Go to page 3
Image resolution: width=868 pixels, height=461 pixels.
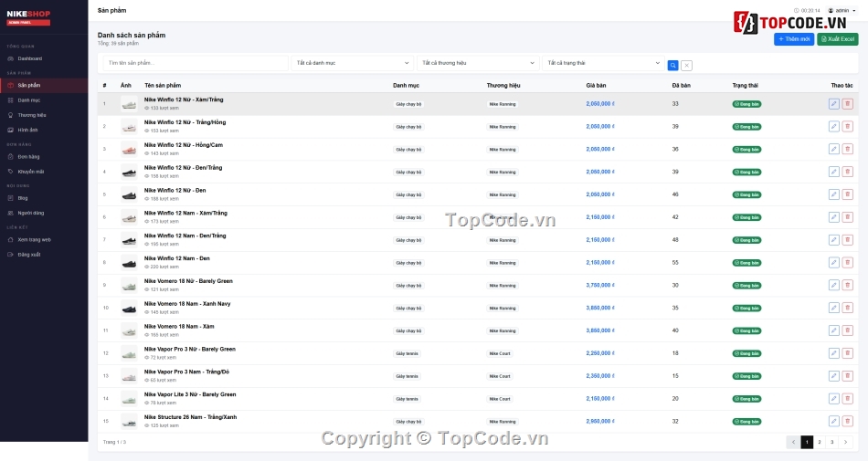(x=832, y=442)
